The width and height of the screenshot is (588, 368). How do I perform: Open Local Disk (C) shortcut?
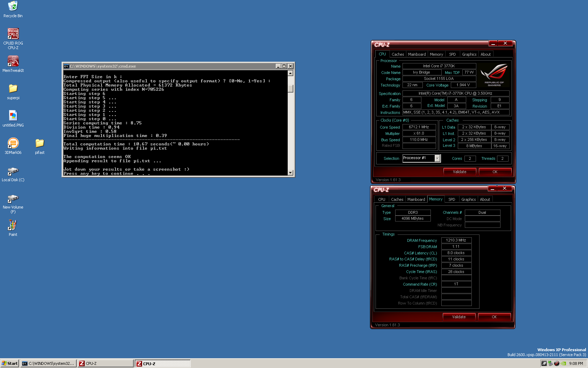pyautogui.click(x=13, y=173)
